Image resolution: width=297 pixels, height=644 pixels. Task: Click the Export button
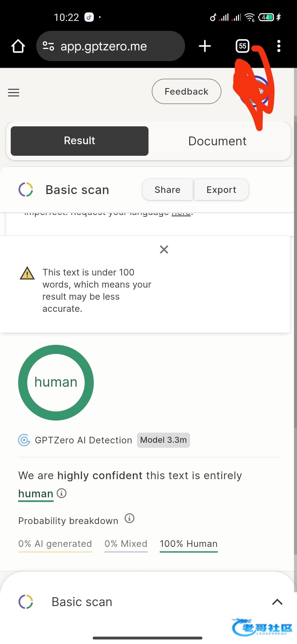(x=221, y=190)
